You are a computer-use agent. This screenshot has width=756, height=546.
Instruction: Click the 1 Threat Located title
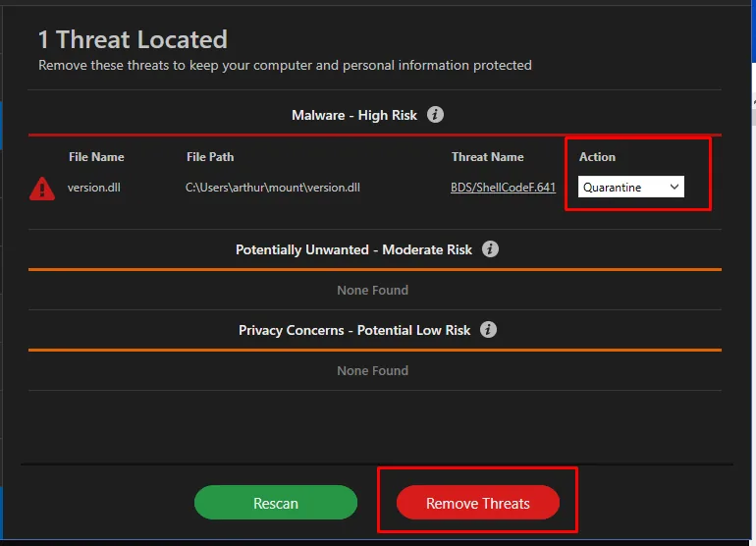[133, 39]
